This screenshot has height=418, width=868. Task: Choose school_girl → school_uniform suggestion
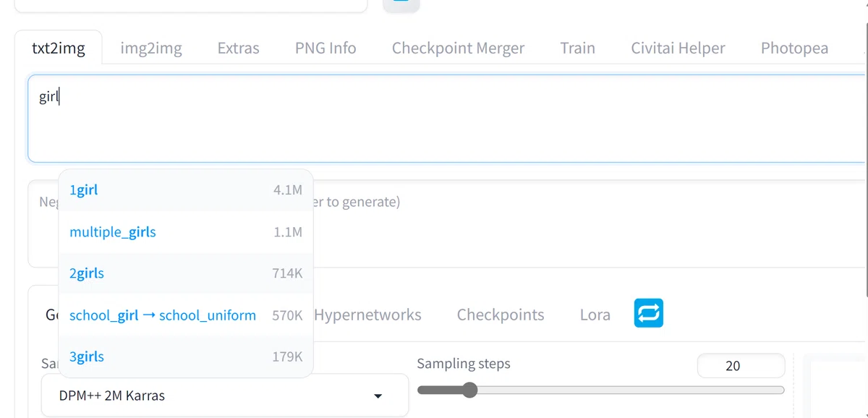click(x=186, y=315)
